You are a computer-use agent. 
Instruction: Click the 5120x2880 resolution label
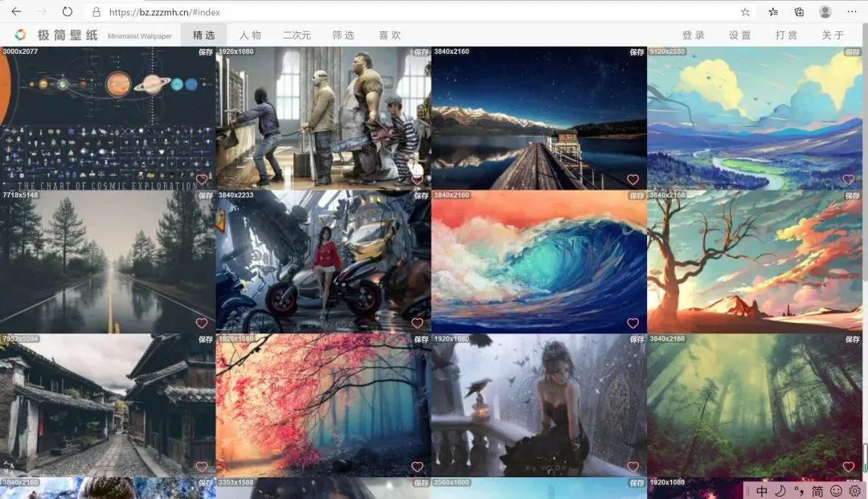point(668,51)
